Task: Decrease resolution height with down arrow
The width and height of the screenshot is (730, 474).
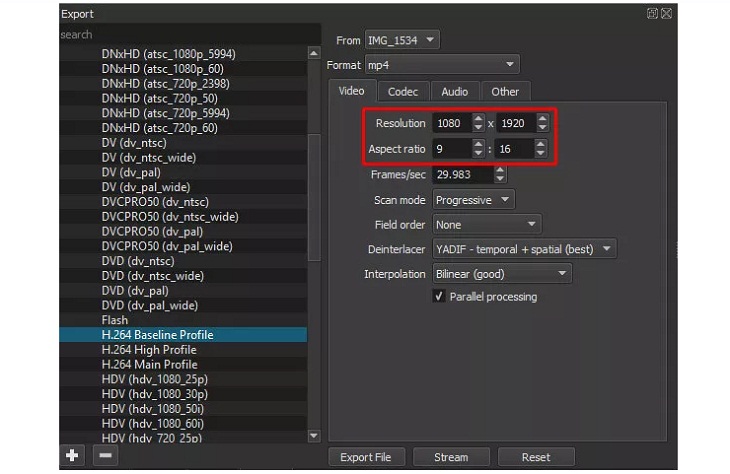Action: [542, 128]
